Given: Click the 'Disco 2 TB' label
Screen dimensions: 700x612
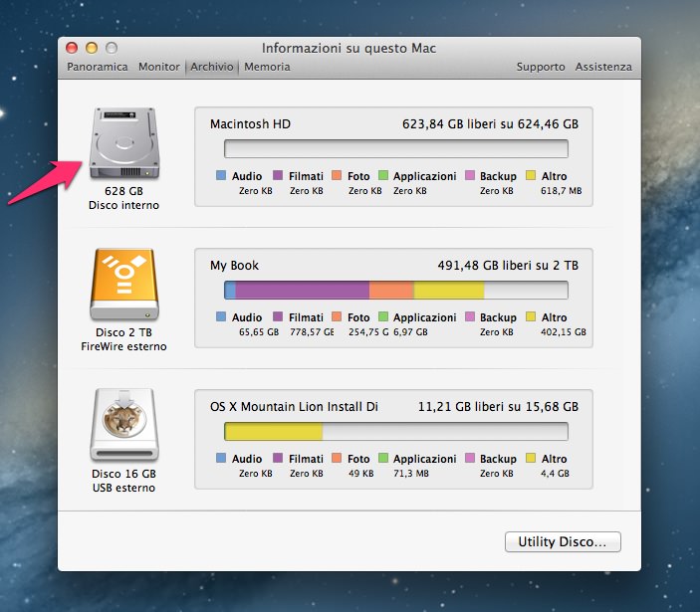Looking at the screenshot, I should [x=123, y=332].
